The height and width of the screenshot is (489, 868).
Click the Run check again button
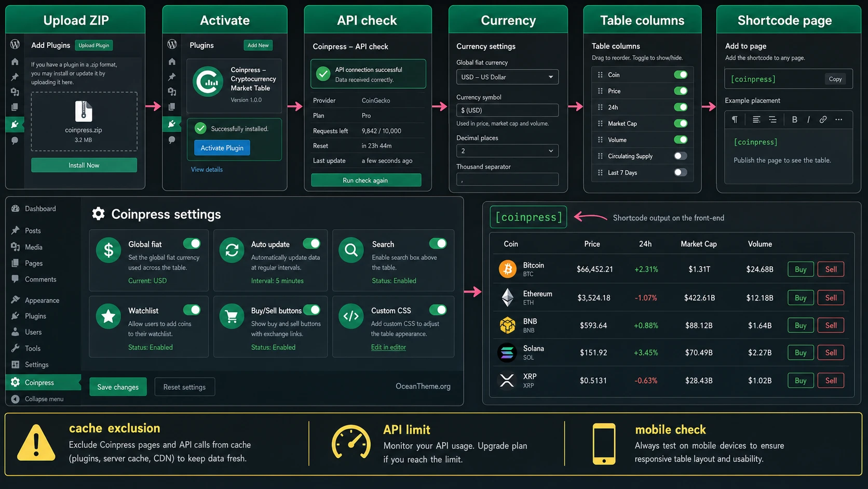tap(366, 180)
